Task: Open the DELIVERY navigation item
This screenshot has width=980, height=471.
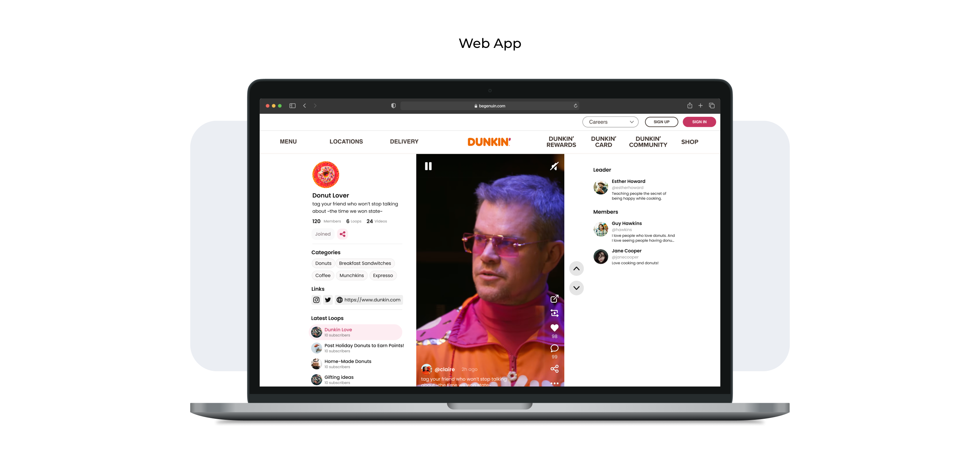Action: tap(404, 141)
